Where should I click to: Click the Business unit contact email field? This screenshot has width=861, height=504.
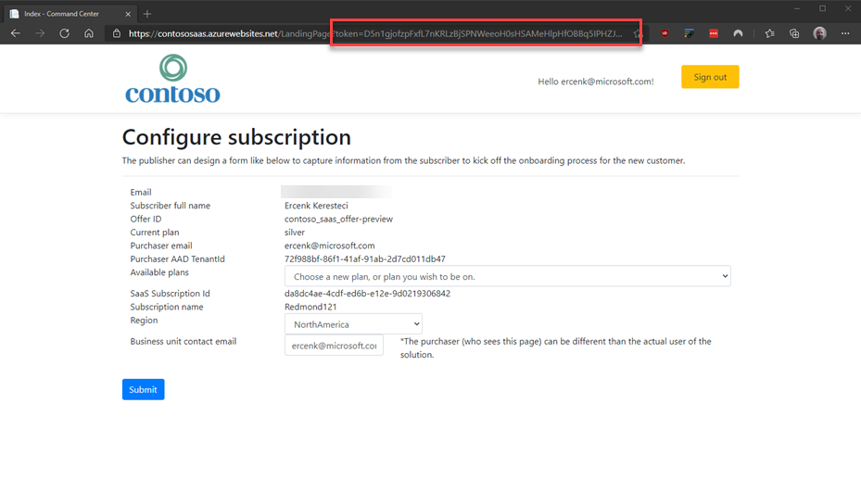tap(334, 346)
